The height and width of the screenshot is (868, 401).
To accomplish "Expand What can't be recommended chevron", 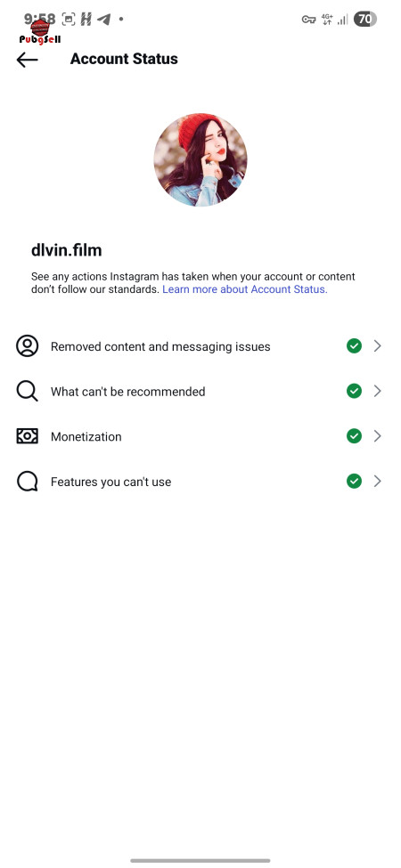I will coord(377,392).
